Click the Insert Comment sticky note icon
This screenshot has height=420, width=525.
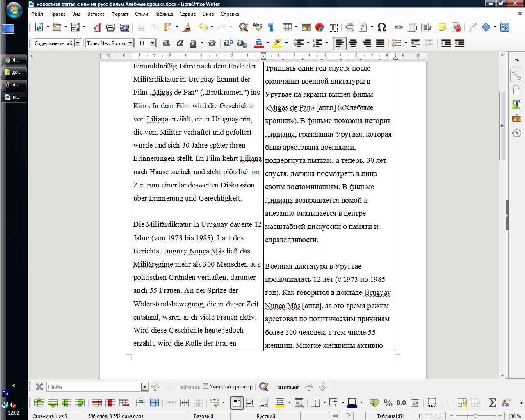coord(442,27)
